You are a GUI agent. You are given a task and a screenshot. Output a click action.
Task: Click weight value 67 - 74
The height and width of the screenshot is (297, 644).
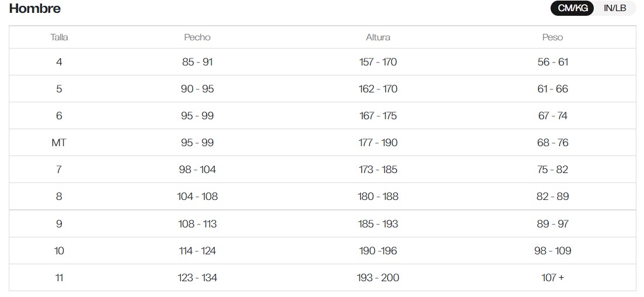tap(552, 116)
